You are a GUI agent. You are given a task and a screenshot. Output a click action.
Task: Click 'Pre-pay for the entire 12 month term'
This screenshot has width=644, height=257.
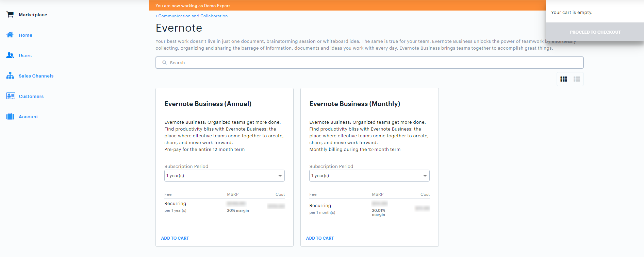(x=204, y=150)
